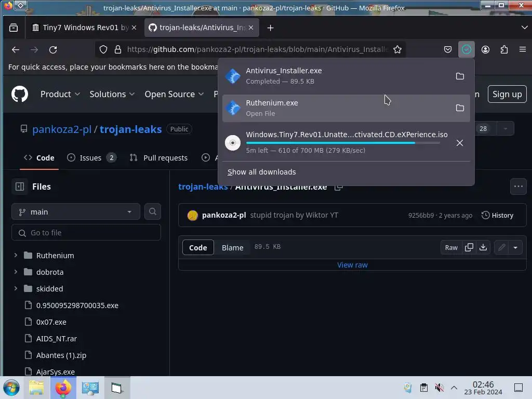Screen dimensions: 532x399
Task: Expand the Open Source menu
Action: click(x=174, y=94)
